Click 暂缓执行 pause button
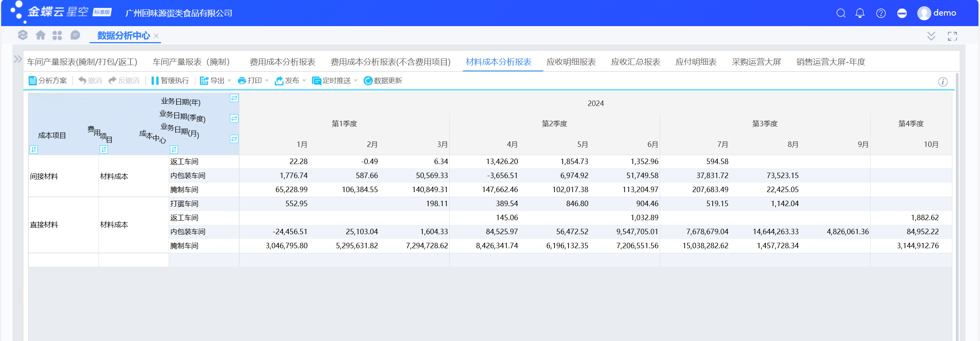This screenshot has width=980, height=341. [x=170, y=81]
